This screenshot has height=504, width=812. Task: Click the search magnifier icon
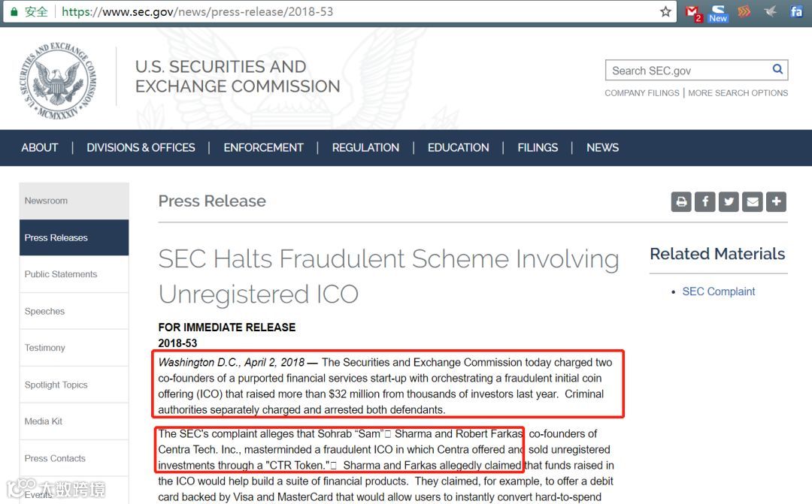click(777, 70)
